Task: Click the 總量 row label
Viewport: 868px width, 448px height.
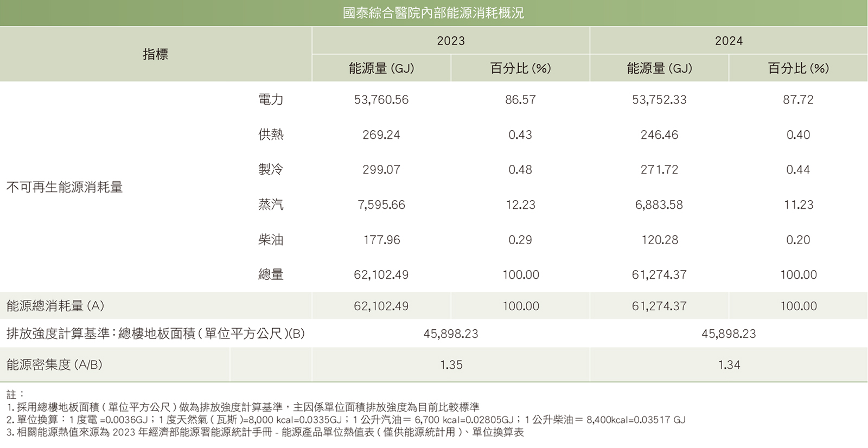Action: [x=271, y=274]
